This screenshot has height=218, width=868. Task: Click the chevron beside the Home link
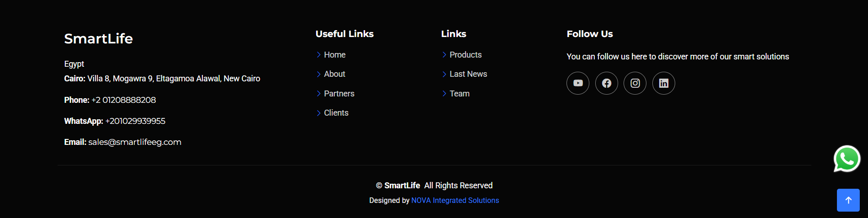point(318,55)
